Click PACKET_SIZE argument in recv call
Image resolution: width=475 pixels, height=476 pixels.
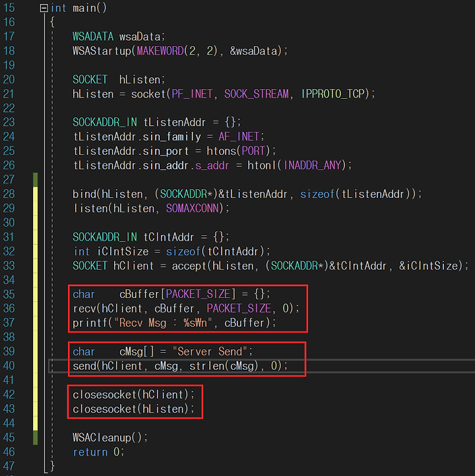pos(239,309)
